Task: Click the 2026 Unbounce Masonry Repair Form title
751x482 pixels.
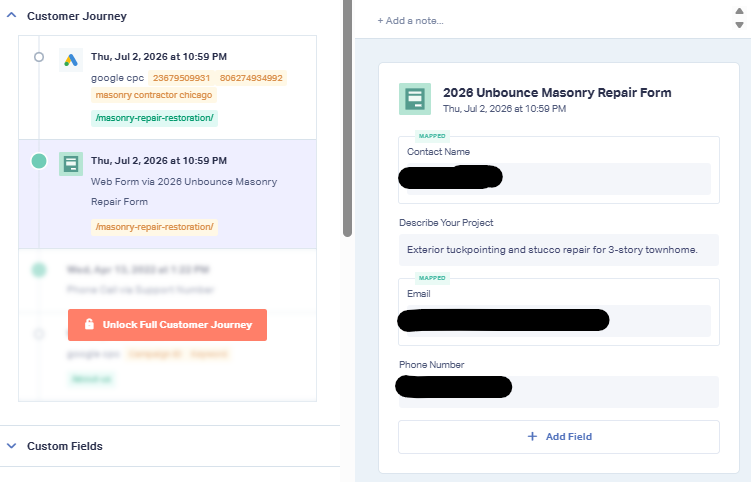Action: 557,92
